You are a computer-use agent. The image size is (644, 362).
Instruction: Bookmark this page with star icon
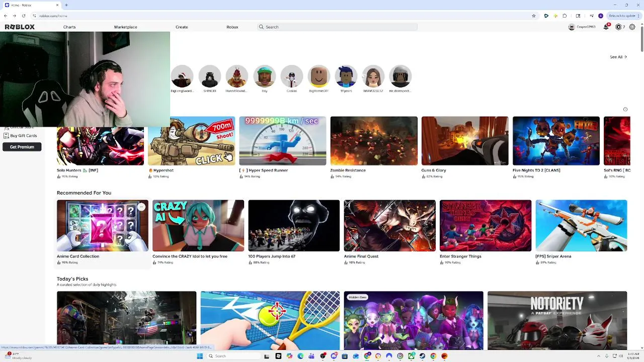click(x=534, y=16)
